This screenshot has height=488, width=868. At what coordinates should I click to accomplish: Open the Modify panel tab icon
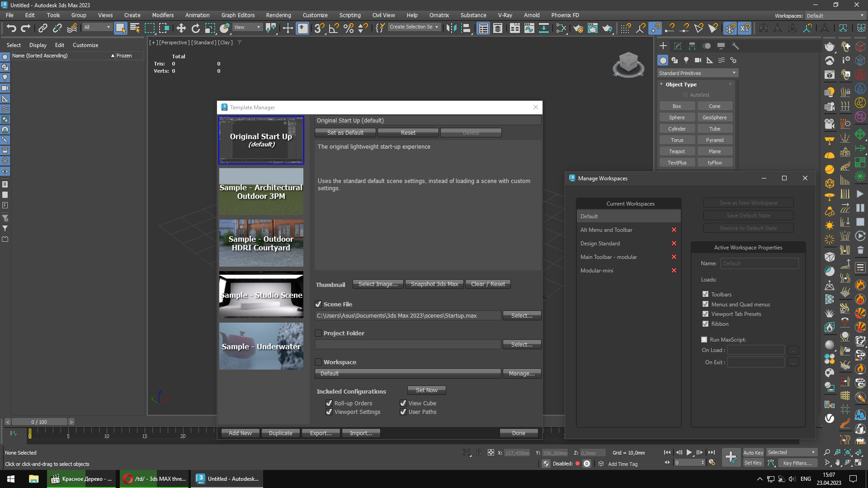677,46
